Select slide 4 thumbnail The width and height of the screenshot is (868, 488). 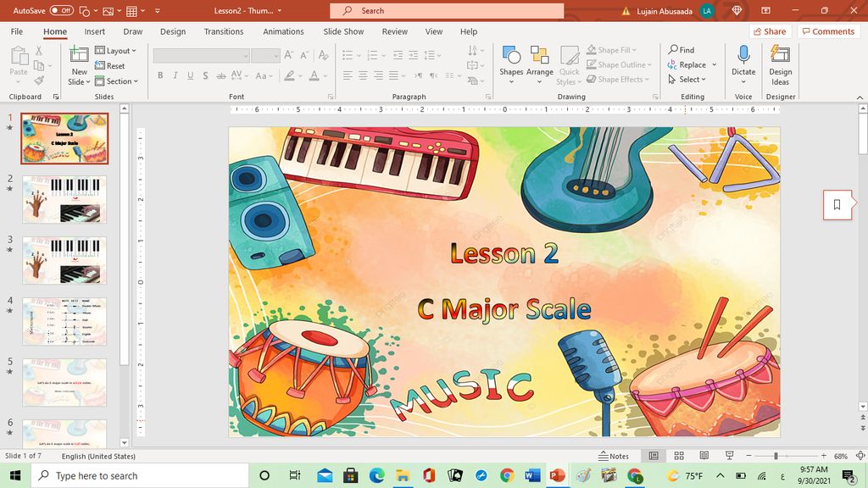64,321
